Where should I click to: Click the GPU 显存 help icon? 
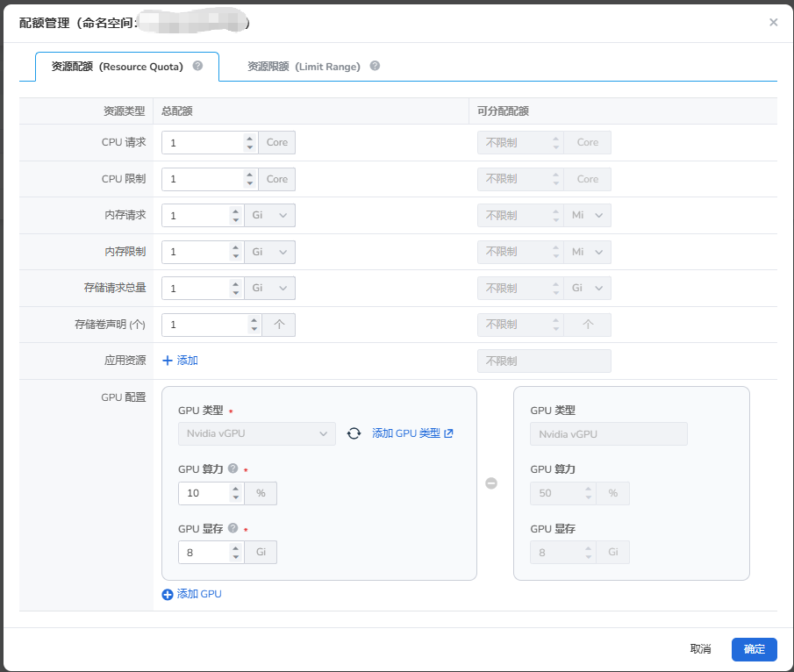232,528
